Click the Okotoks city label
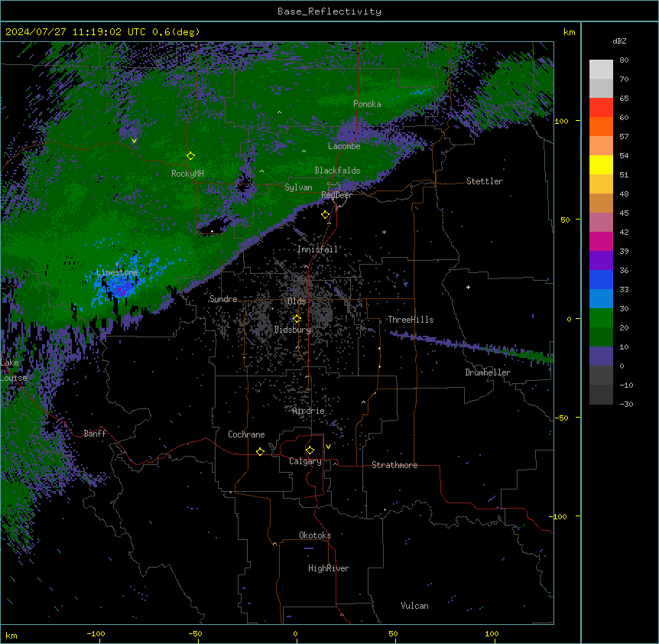 315,535
